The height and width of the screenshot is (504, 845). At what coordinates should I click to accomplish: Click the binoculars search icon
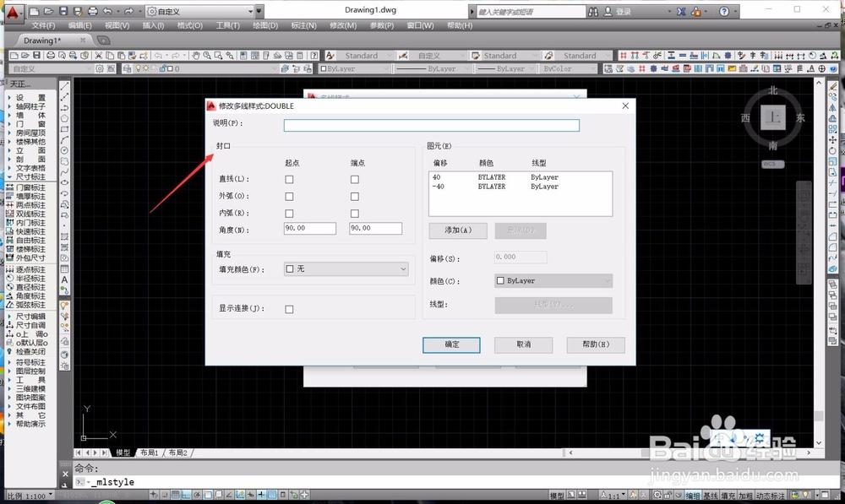click(593, 11)
